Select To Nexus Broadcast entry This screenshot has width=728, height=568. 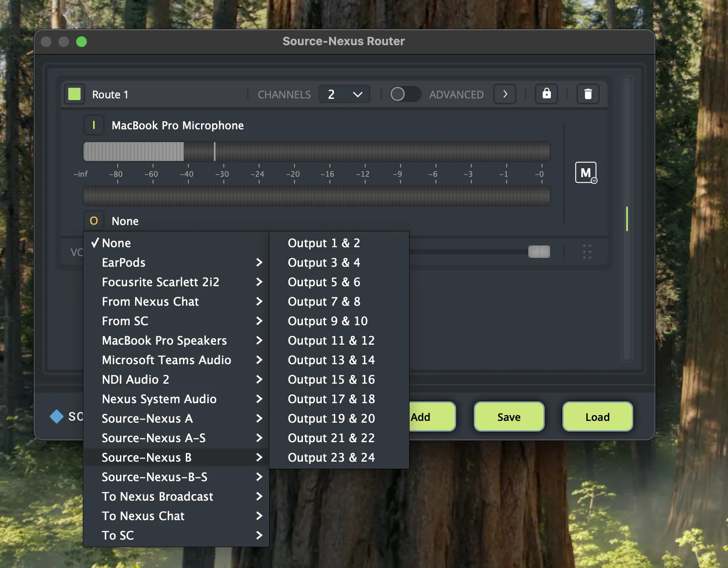click(x=176, y=496)
